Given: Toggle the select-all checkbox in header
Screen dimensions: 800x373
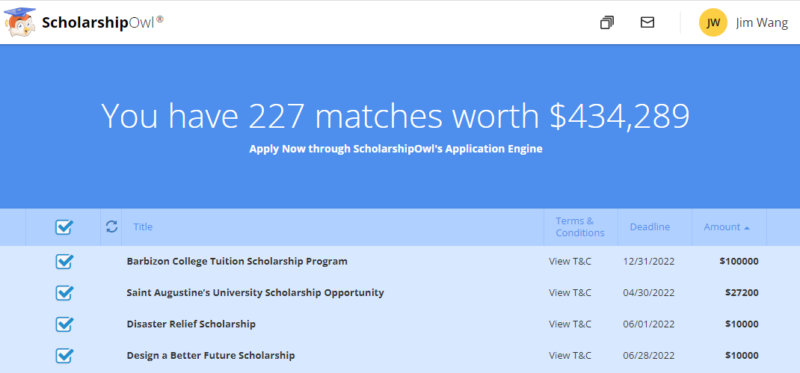Looking at the screenshot, I should (64, 227).
